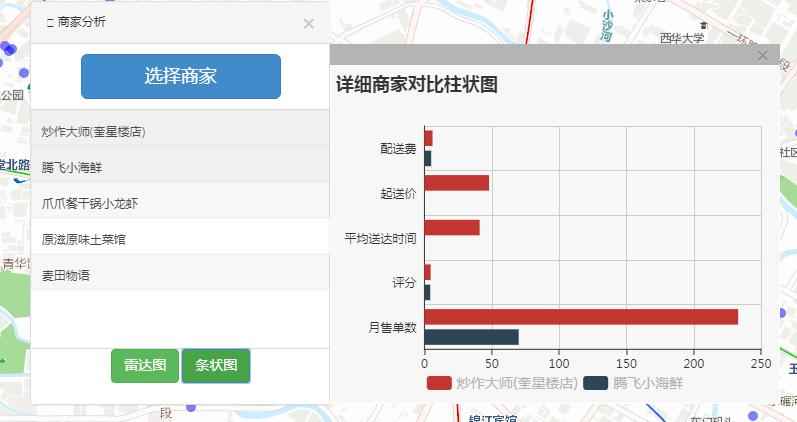Toggle dark 腾飞小海鲜 legend swatch
The width and height of the screenshot is (797, 422).
(595, 383)
